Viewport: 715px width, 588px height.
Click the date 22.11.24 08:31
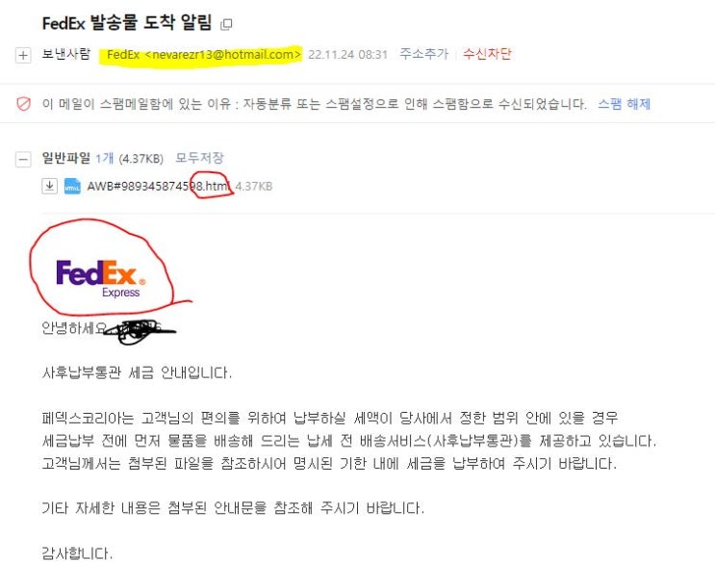[348, 54]
